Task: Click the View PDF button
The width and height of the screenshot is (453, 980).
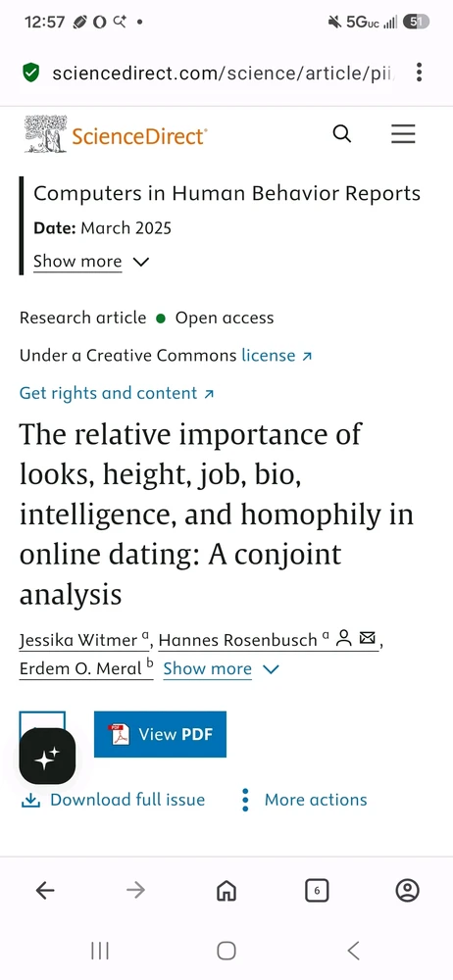Action: (160, 734)
